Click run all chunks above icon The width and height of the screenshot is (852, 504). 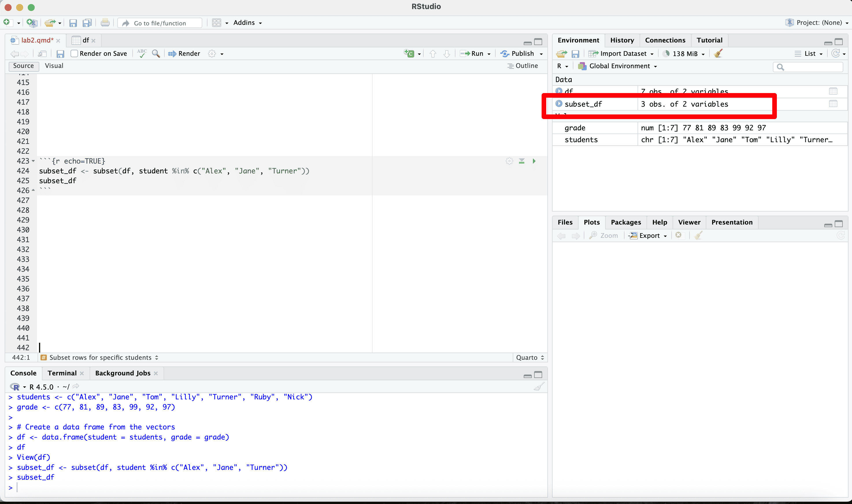pos(522,161)
